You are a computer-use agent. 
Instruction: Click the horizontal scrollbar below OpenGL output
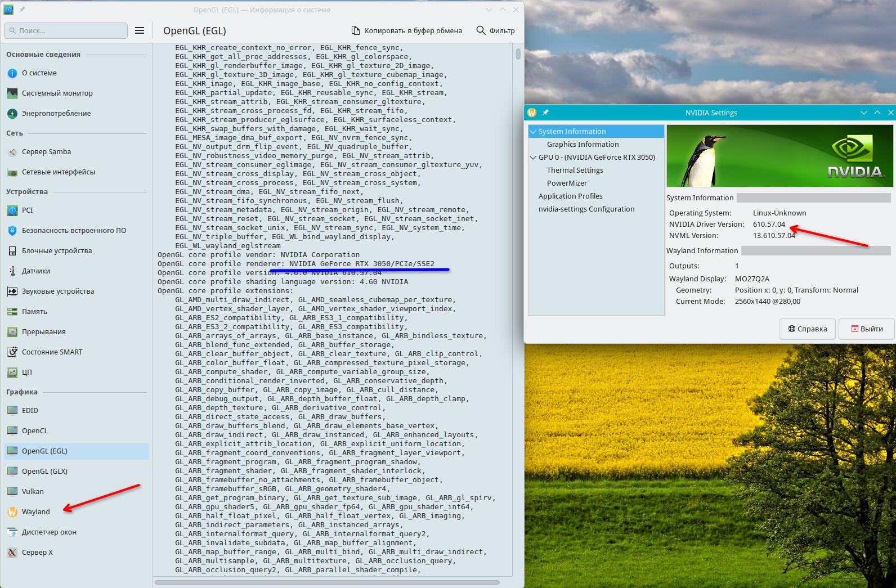[327, 582]
